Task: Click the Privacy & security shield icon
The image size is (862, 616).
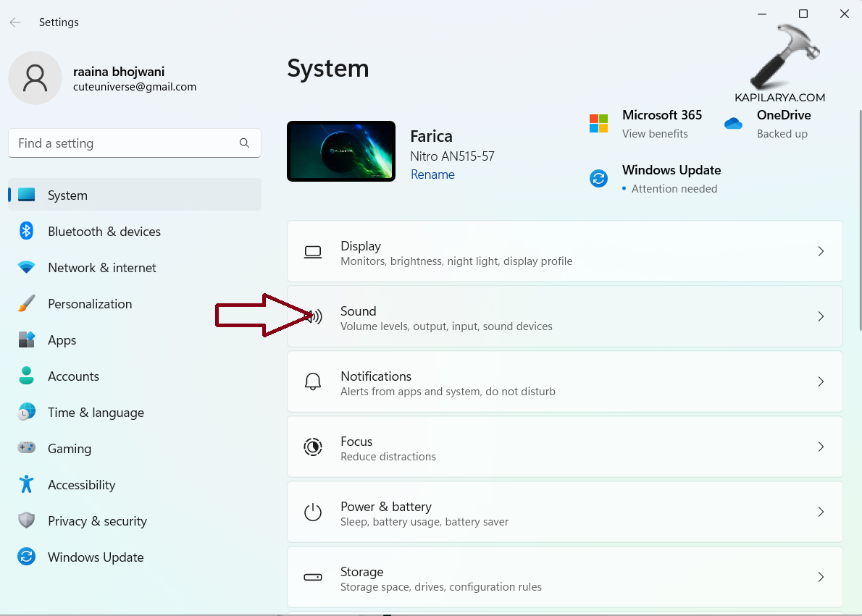Action: (27, 521)
